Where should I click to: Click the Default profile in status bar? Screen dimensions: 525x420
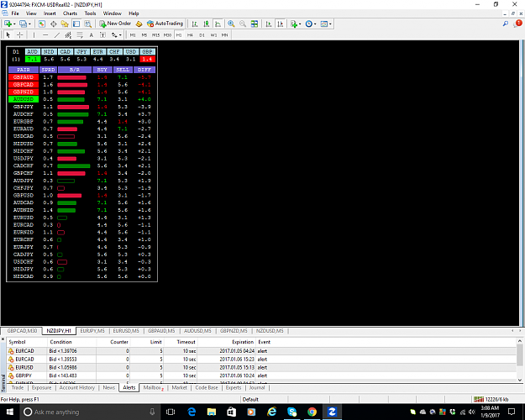(250, 399)
